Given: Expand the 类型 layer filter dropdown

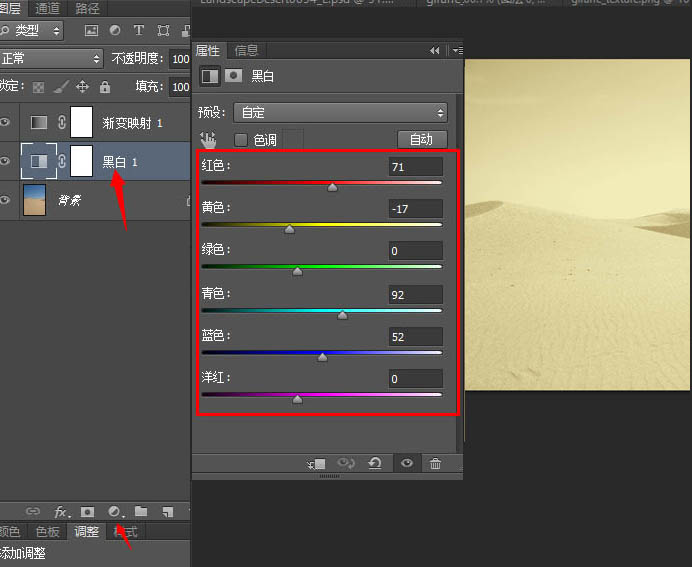Looking at the screenshot, I should coord(37,31).
